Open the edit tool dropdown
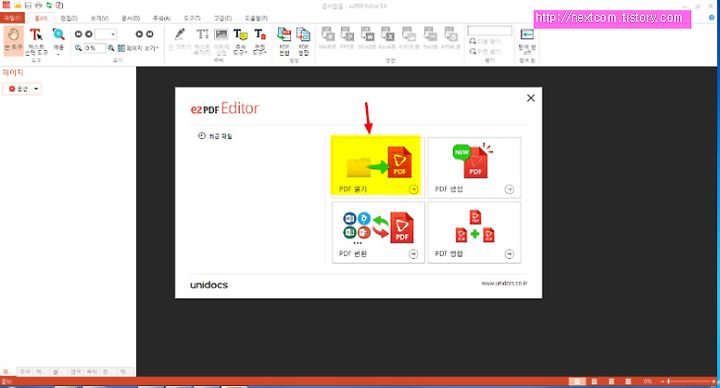 click(260, 41)
